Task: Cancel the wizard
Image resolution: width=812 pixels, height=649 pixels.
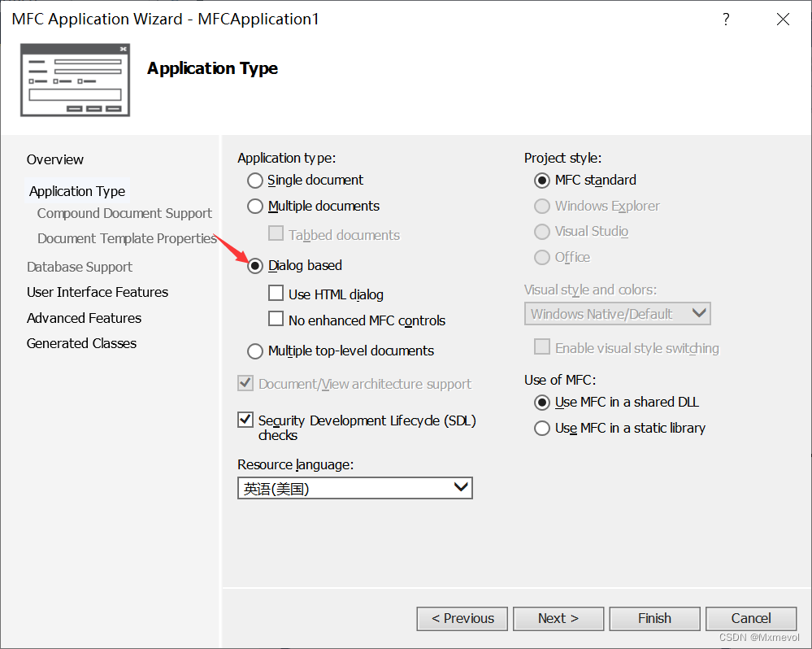Action: point(751,618)
